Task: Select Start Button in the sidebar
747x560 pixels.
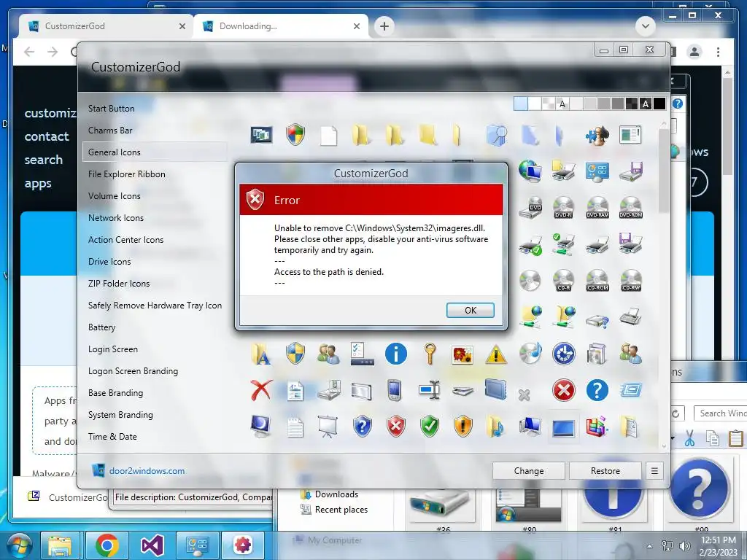Action: click(111, 109)
